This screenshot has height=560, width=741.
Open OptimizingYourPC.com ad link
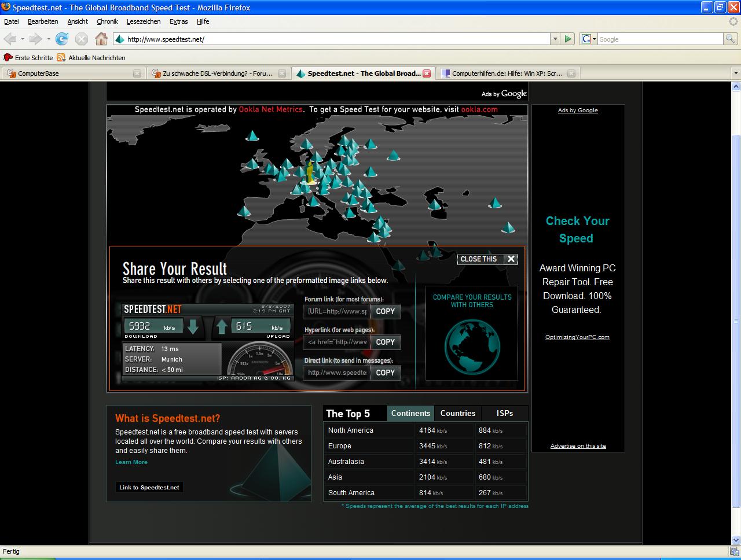coord(577,337)
